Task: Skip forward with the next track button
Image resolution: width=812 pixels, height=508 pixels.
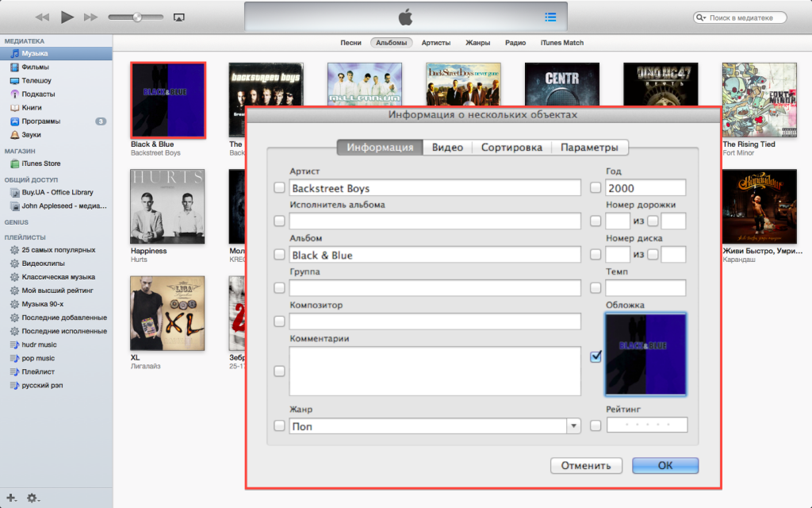Action: (x=90, y=17)
